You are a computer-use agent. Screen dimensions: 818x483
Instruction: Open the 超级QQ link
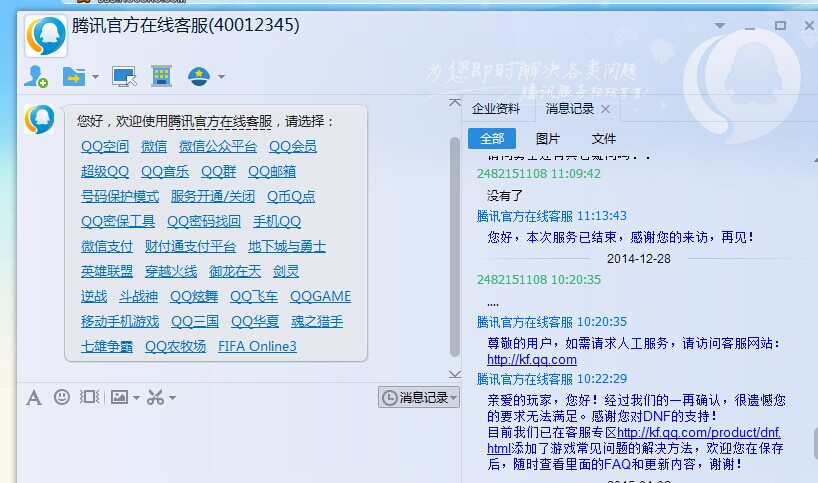point(105,172)
